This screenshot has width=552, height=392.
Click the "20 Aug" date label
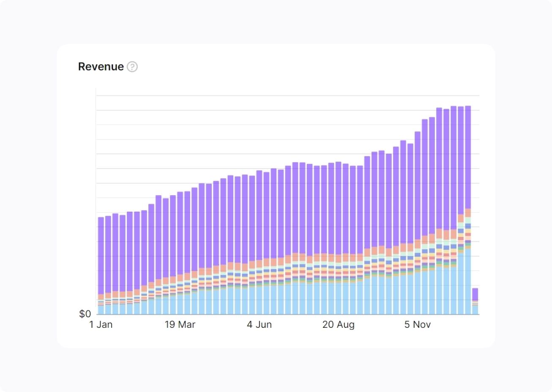pos(338,324)
